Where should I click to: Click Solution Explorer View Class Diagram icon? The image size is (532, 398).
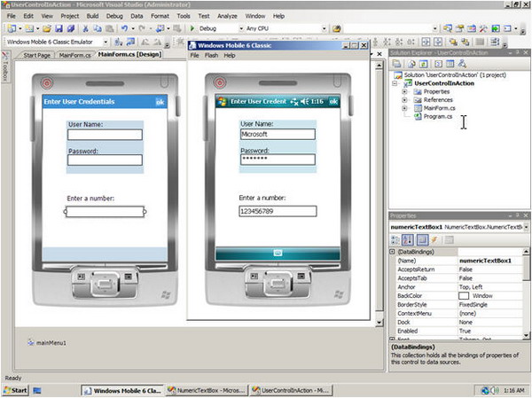(462, 64)
